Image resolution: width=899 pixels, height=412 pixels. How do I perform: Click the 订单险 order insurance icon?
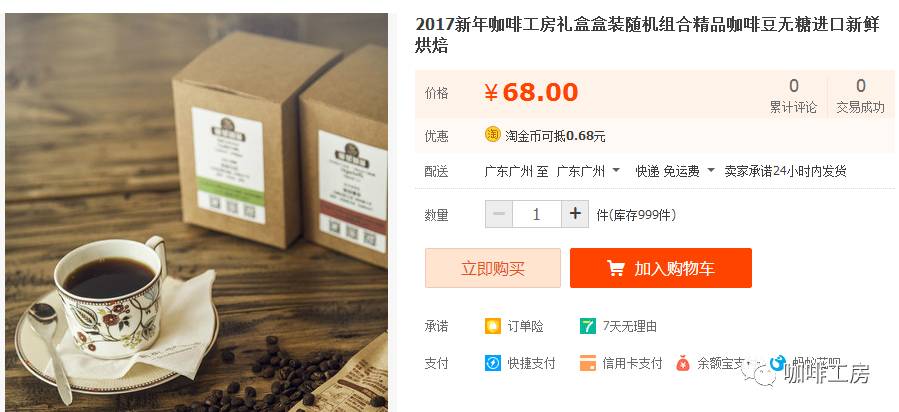click(493, 327)
